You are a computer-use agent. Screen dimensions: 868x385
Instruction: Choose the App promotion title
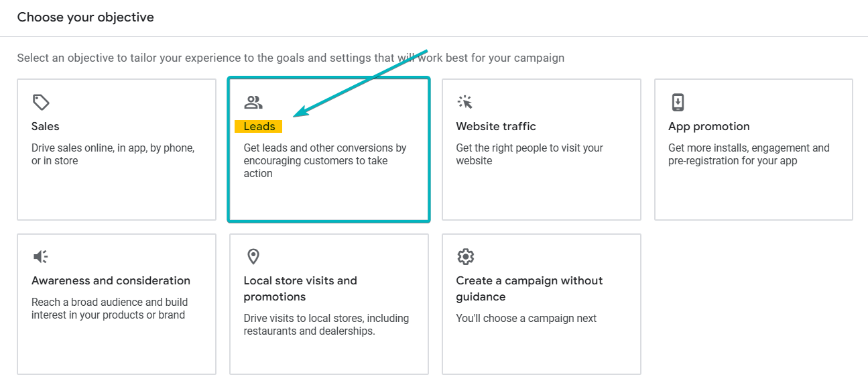coord(708,126)
